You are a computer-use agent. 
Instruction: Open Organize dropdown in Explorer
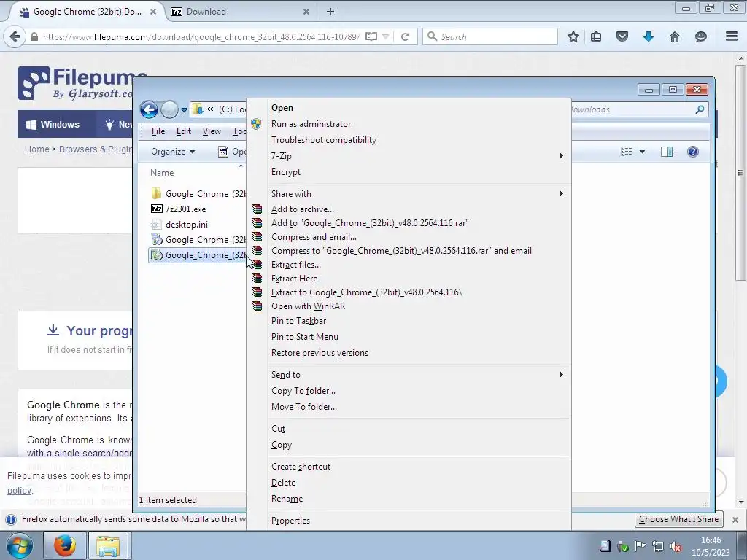(x=172, y=152)
